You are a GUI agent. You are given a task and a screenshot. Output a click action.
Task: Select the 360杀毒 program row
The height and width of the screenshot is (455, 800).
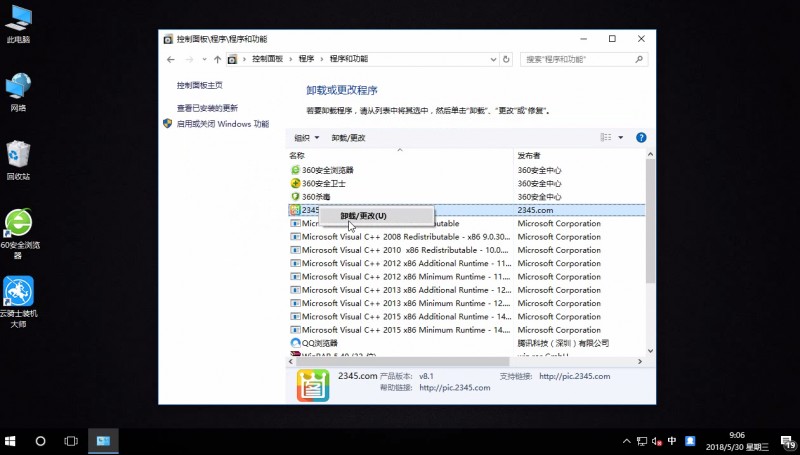pos(466,197)
